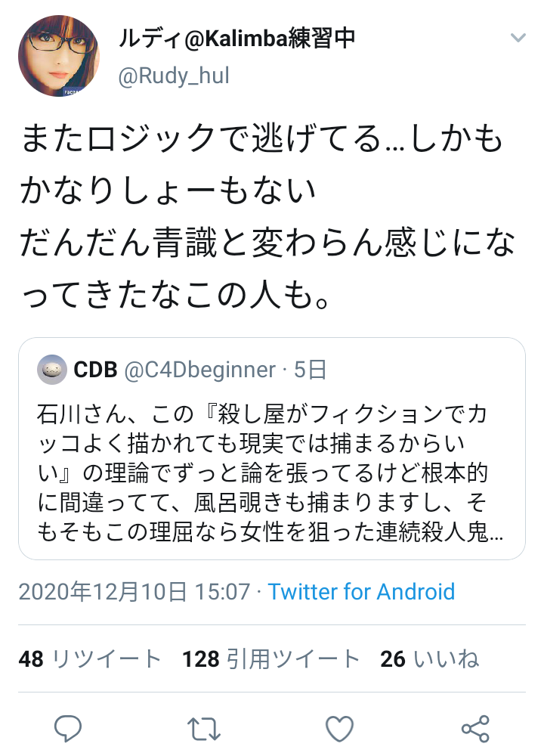Tap the 2020年12月10日 15:07 timestamp
Screen dimensions: 544x756
pos(134,592)
